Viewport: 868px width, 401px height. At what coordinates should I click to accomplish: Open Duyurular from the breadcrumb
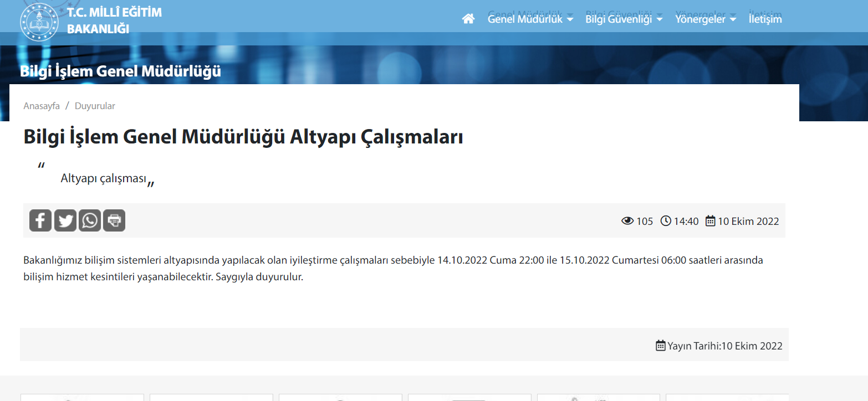pyautogui.click(x=95, y=106)
